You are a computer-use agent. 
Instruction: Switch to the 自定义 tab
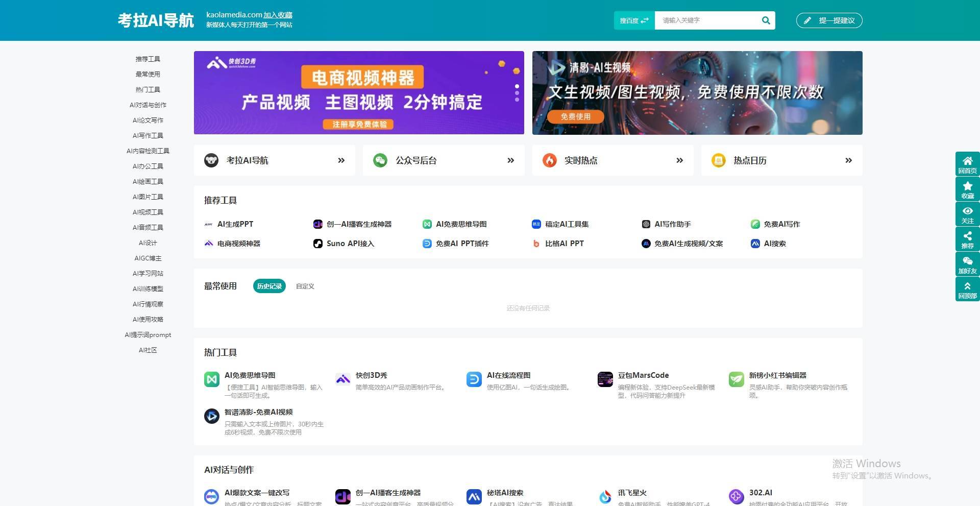click(305, 286)
